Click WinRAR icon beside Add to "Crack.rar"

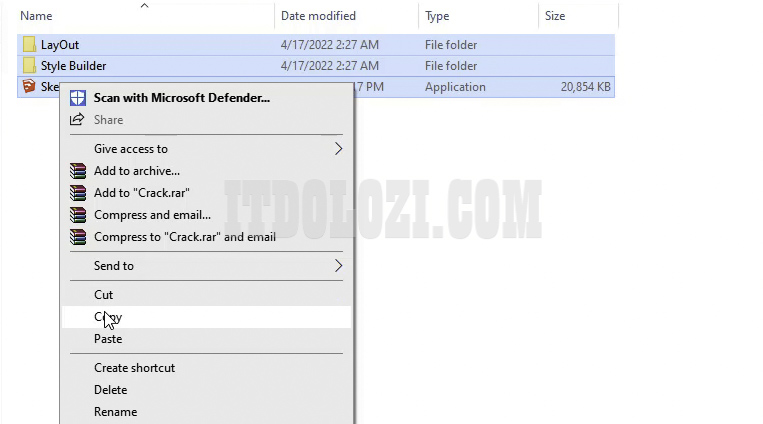tap(78, 193)
